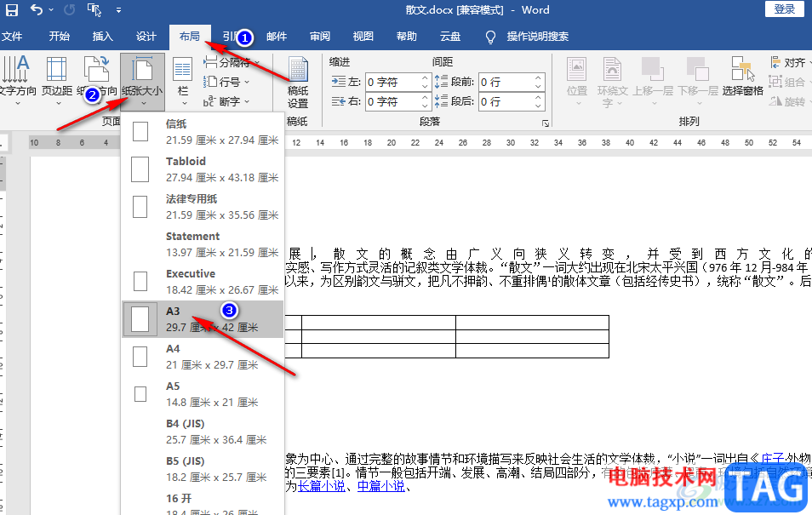Select 16 开 paper size

point(203,502)
